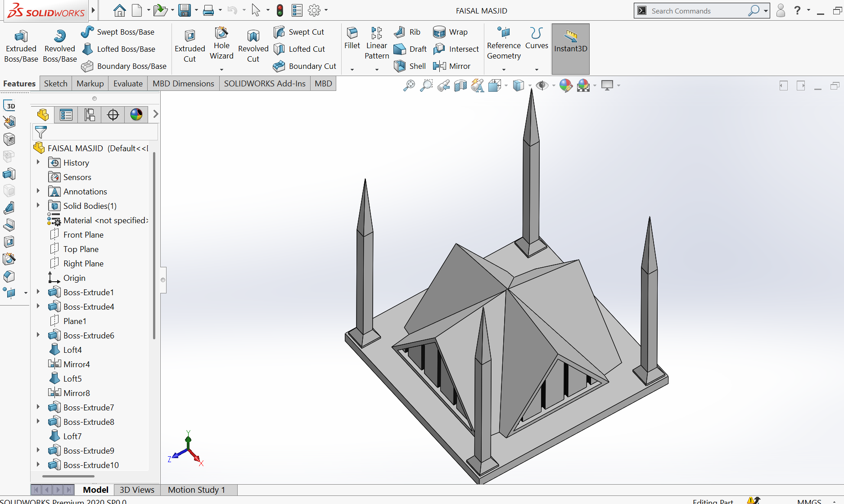Viewport: 844px width, 504px height.
Task: Click the Rebuild traffic light icon
Action: pyautogui.click(x=280, y=10)
